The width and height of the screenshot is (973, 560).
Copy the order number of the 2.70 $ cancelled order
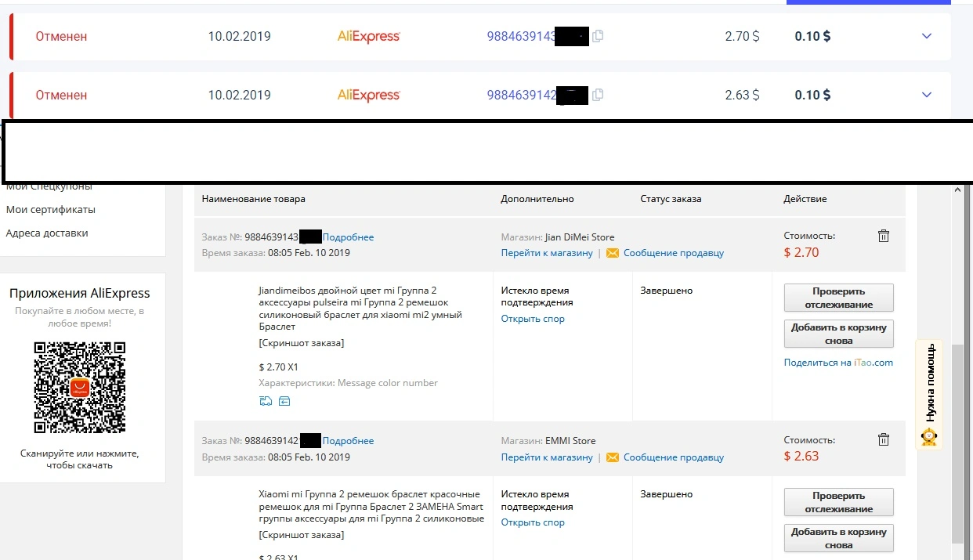coord(598,36)
